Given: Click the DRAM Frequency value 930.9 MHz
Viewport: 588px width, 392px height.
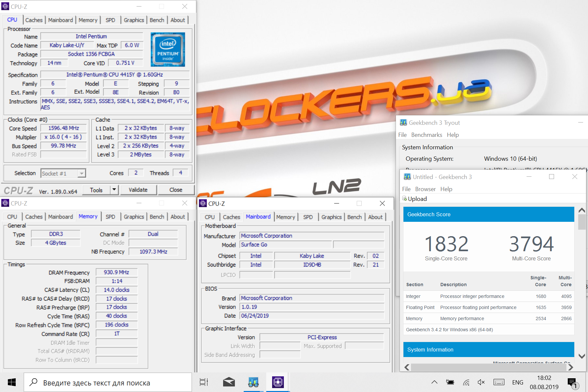Looking at the screenshot, I should [x=117, y=272].
